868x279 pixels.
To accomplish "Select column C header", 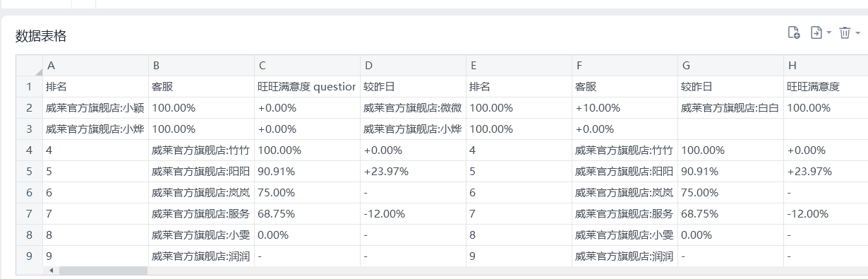I will coord(307,66).
